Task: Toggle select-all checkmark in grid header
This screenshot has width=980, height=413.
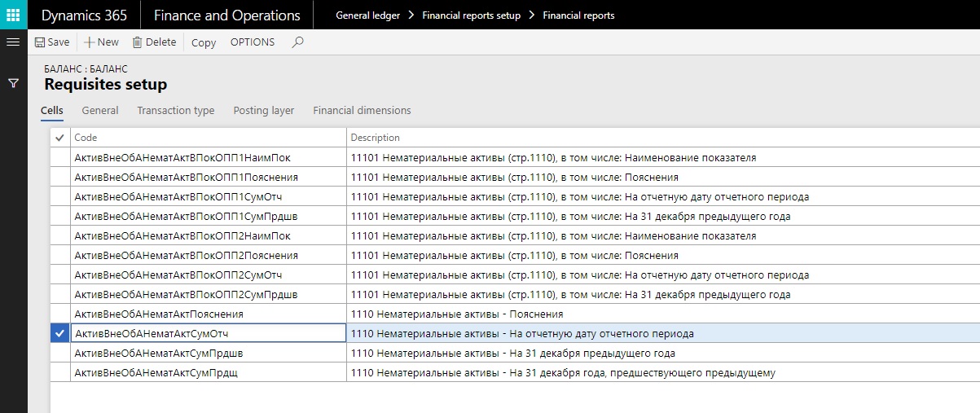Action: pyautogui.click(x=59, y=138)
